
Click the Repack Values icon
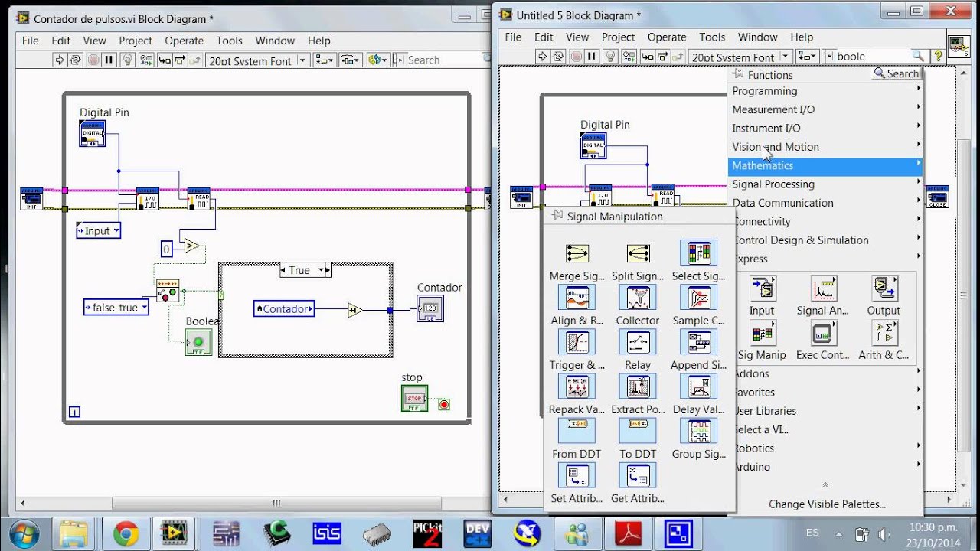click(577, 386)
